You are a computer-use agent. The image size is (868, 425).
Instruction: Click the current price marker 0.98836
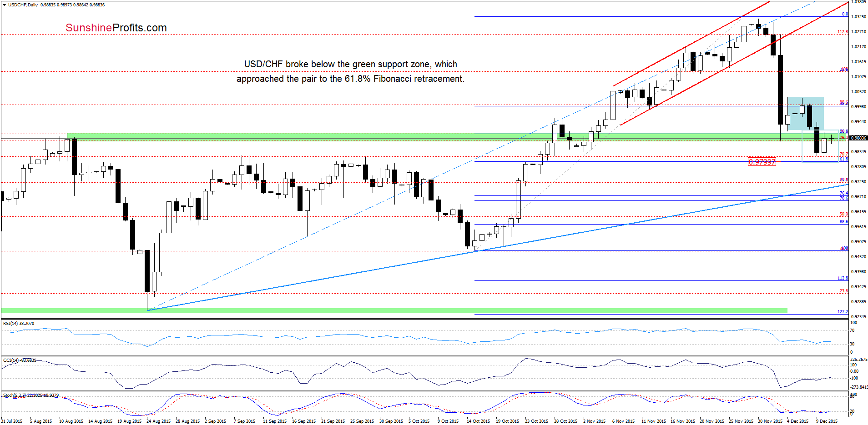tap(858, 138)
